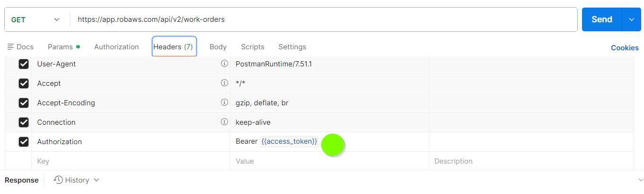Switch to the Body tab

[x=218, y=47]
